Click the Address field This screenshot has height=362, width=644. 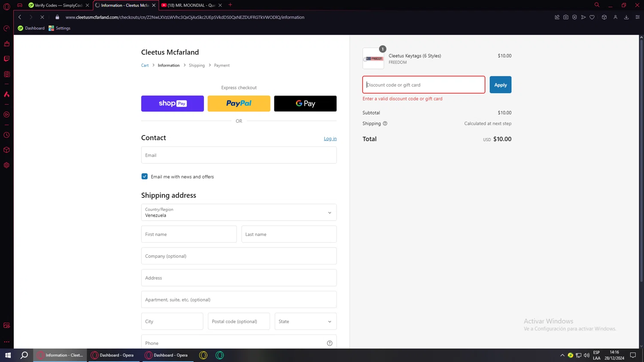[239, 278]
